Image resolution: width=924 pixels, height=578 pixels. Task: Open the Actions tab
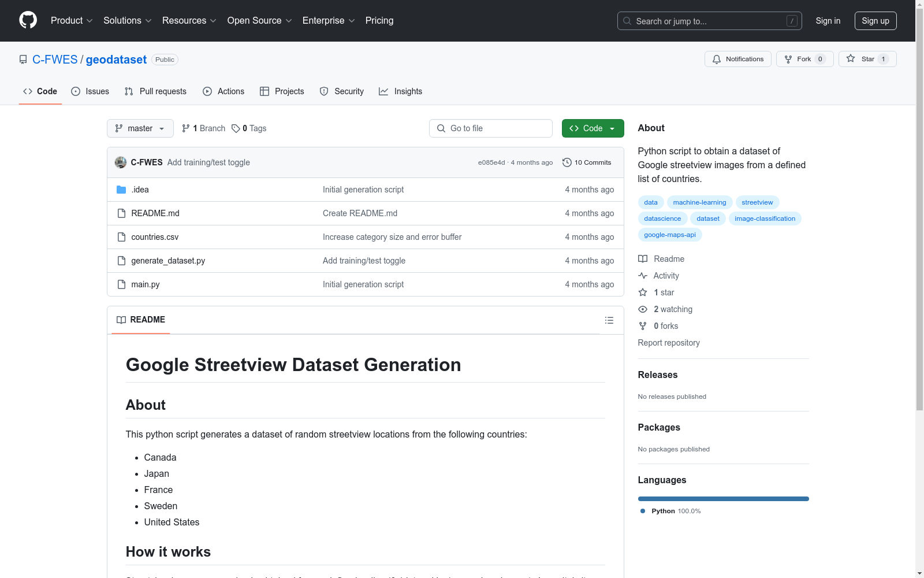pos(223,91)
